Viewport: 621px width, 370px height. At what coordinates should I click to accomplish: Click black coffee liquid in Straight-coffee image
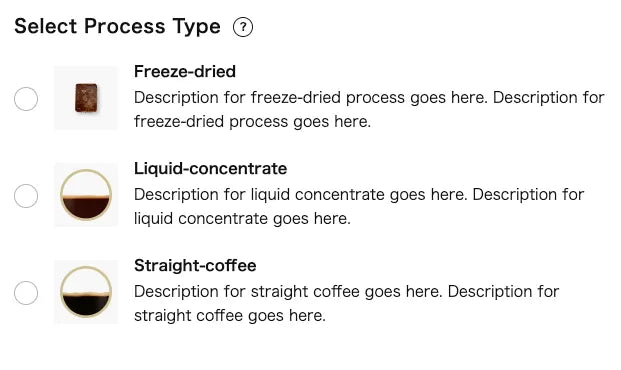(86, 305)
